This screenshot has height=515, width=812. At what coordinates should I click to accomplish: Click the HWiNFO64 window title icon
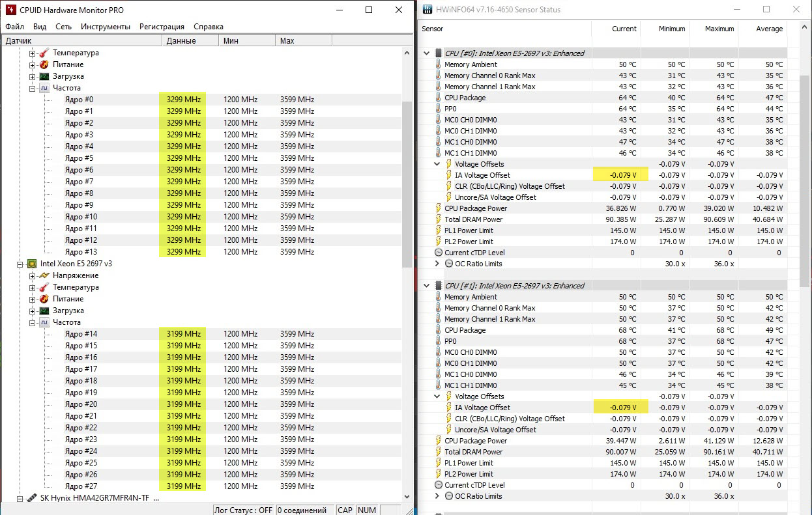tap(428, 10)
